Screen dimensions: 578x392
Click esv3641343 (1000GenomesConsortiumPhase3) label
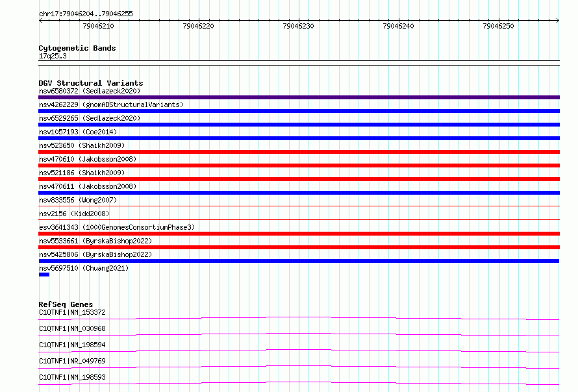coord(117,227)
